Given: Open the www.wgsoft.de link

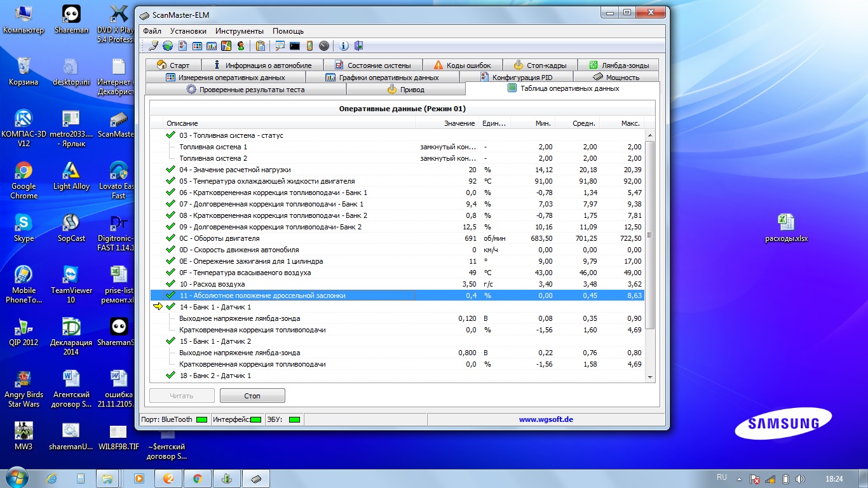Looking at the screenshot, I should point(546,419).
